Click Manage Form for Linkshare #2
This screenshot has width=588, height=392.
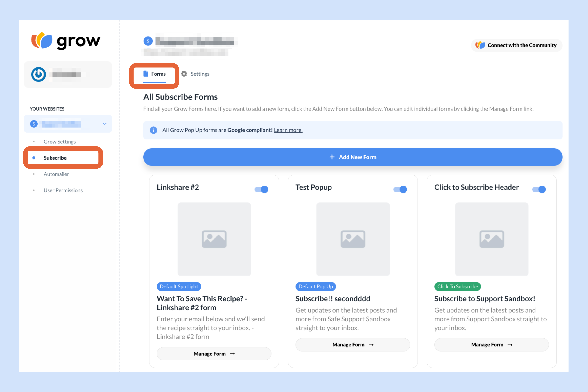click(x=214, y=354)
